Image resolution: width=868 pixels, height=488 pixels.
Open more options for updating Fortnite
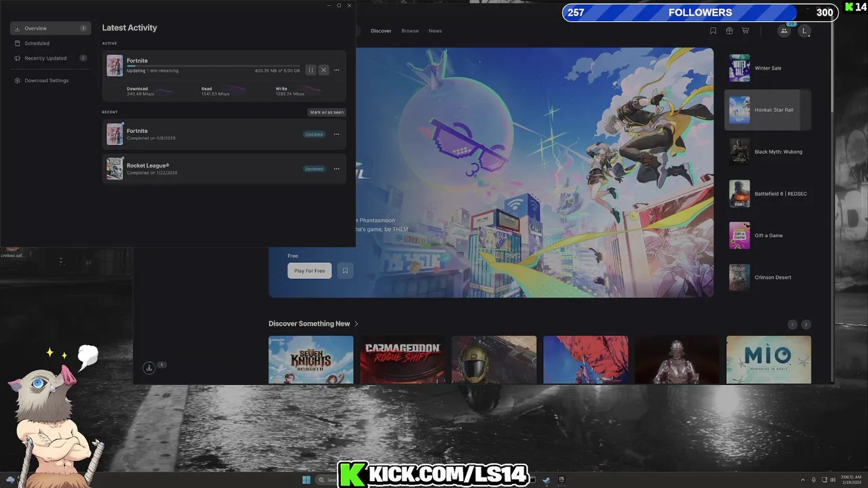click(336, 70)
